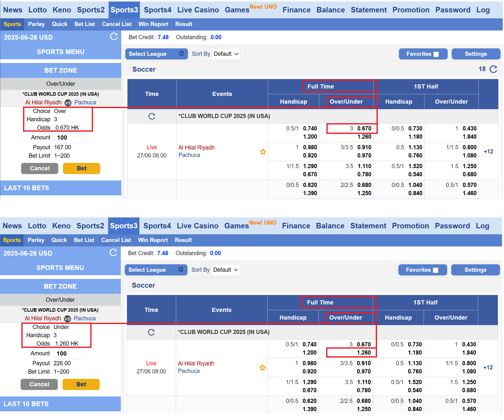Open Settings in the upper screenshot
This screenshot has height=420, width=504.
pos(476,54)
